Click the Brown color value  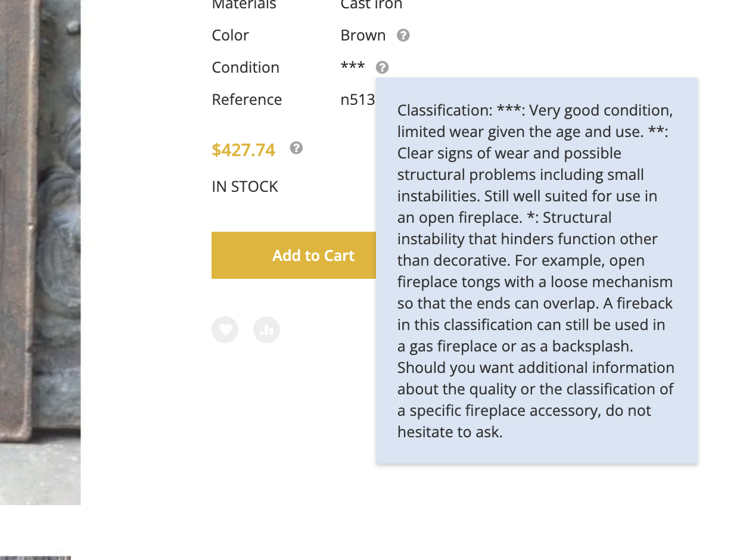coord(363,35)
